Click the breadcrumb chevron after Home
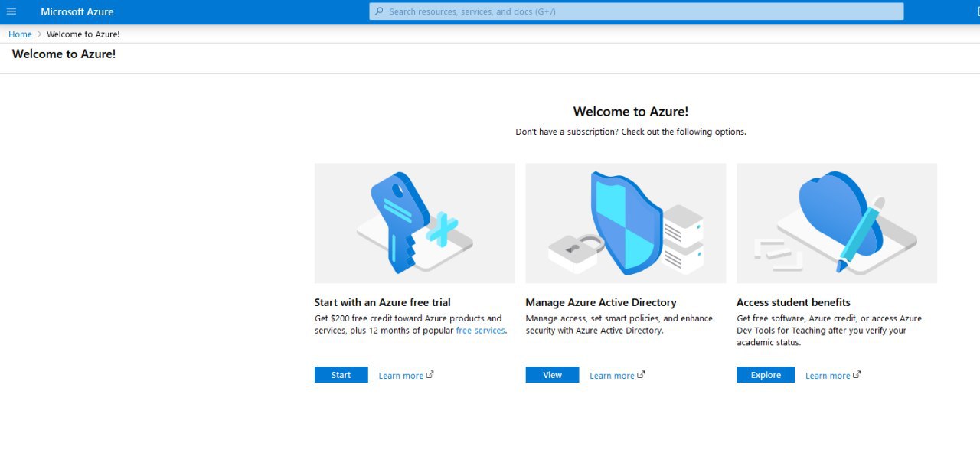This screenshot has height=466, width=980. coord(39,34)
